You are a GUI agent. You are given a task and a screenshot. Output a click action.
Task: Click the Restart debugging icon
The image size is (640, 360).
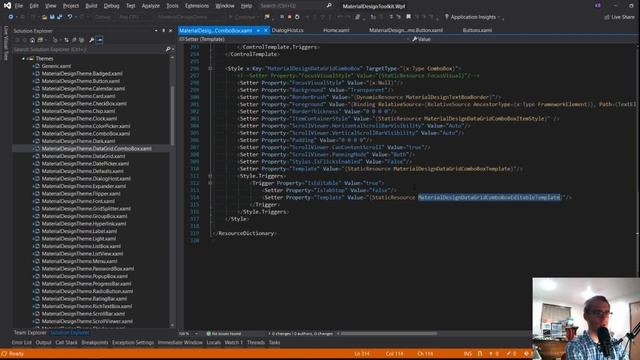click(x=297, y=17)
